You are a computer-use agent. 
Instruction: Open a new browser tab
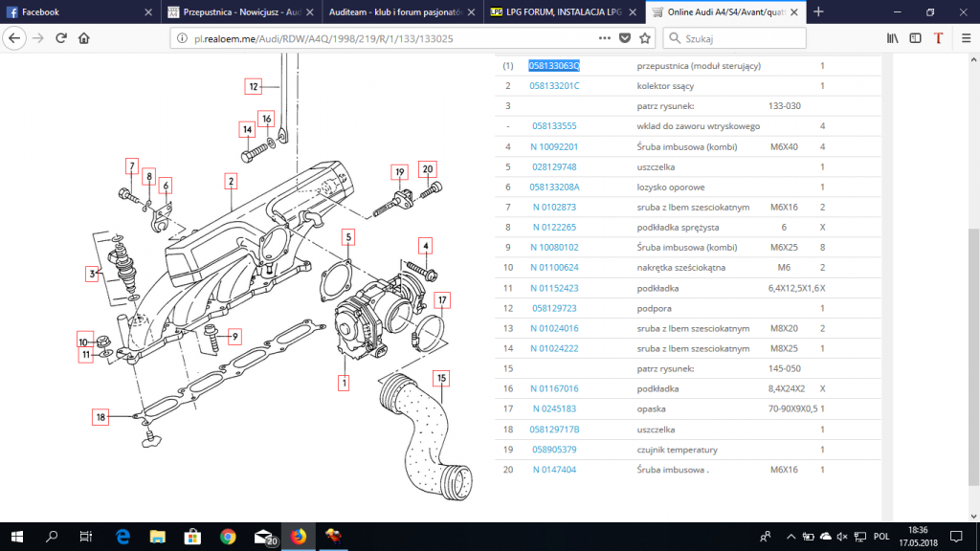click(818, 11)
